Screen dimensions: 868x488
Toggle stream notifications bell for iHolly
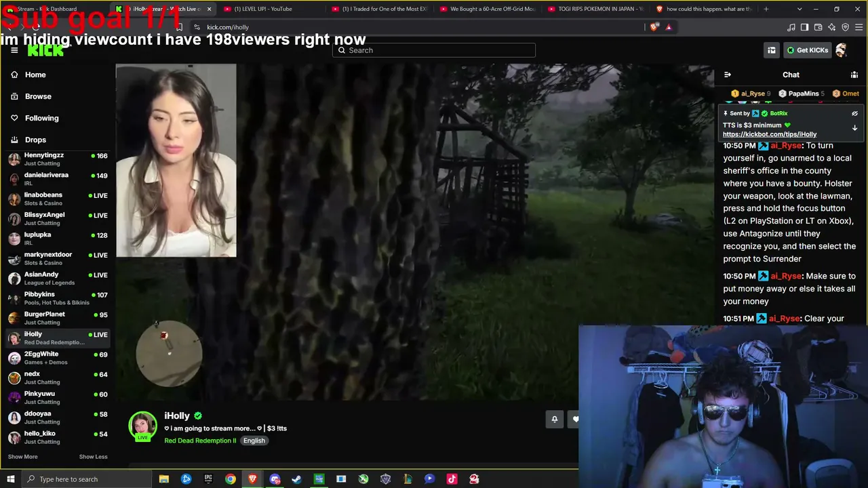coord(554,419)
